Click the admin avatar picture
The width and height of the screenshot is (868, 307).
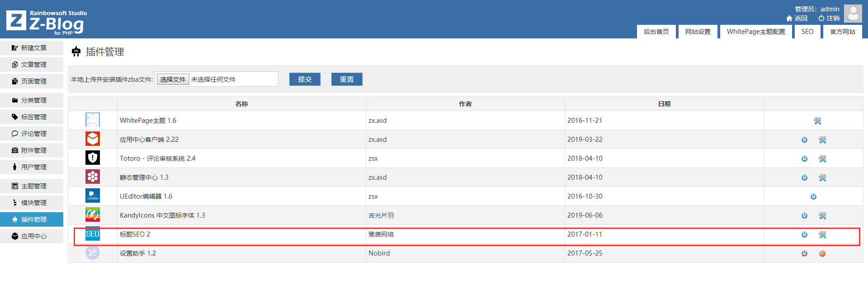coord(853,14)
